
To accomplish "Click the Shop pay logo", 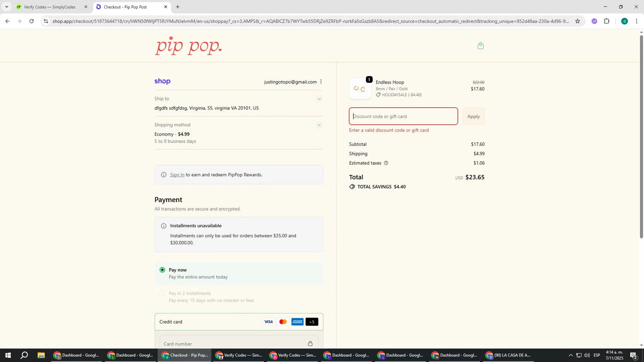I will [163, 81].
